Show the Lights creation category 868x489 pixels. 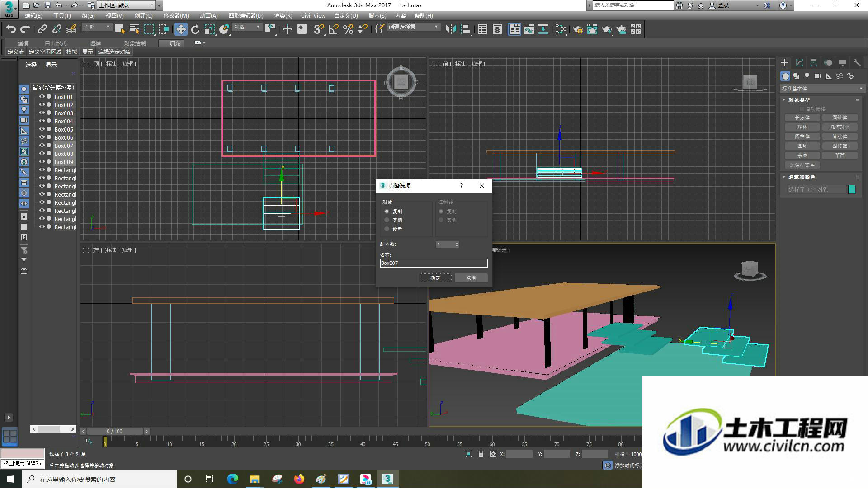point(807,76)
